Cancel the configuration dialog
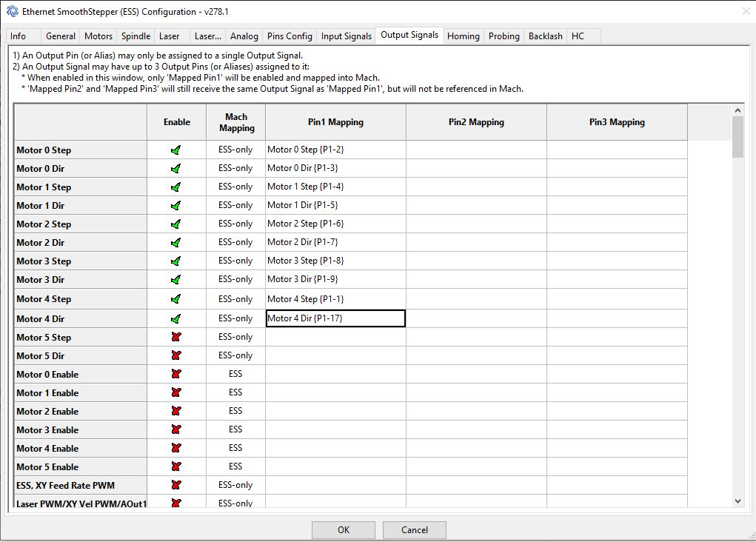 point(415,530)
